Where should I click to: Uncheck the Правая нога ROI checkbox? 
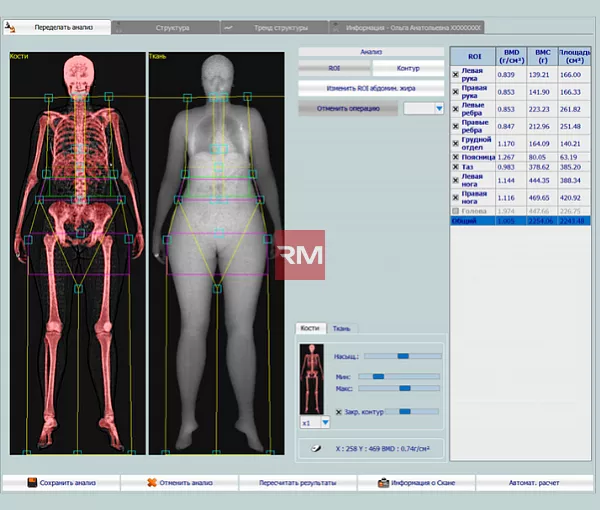click(455, 197)
